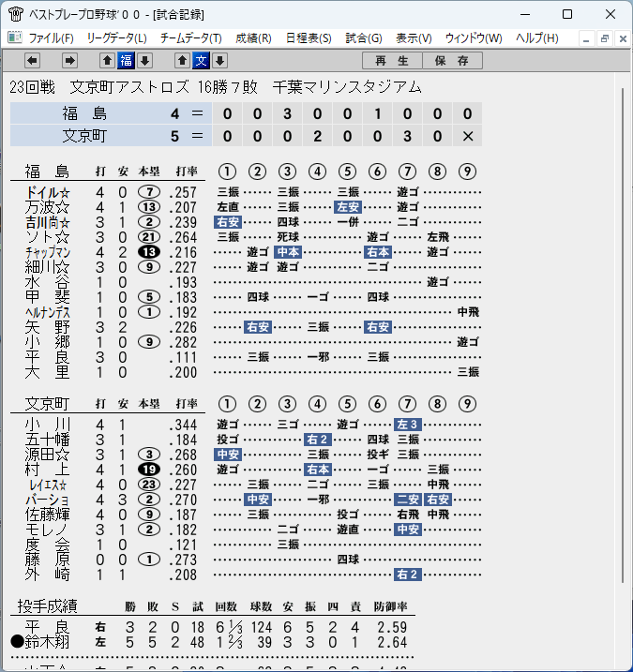Open the 試合(G) menu

(364, 38)
